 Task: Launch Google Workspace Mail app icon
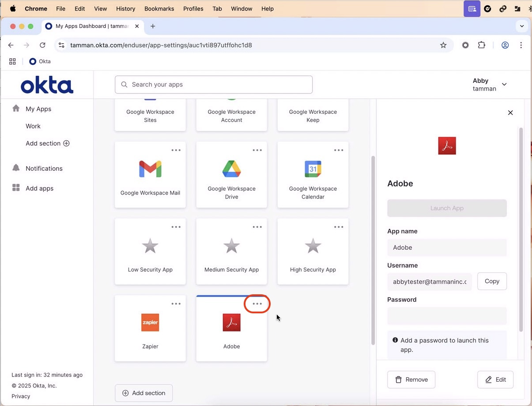pos(150,169)
